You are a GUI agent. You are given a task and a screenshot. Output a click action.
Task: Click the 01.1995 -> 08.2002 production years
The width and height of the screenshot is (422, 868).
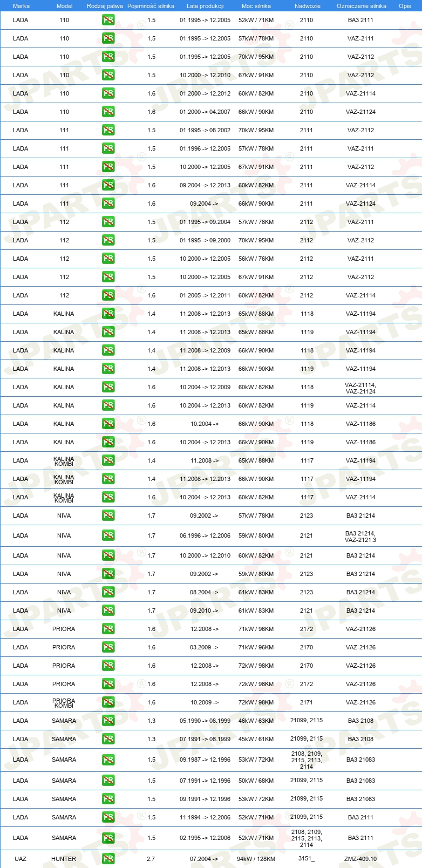pos(205,130)
